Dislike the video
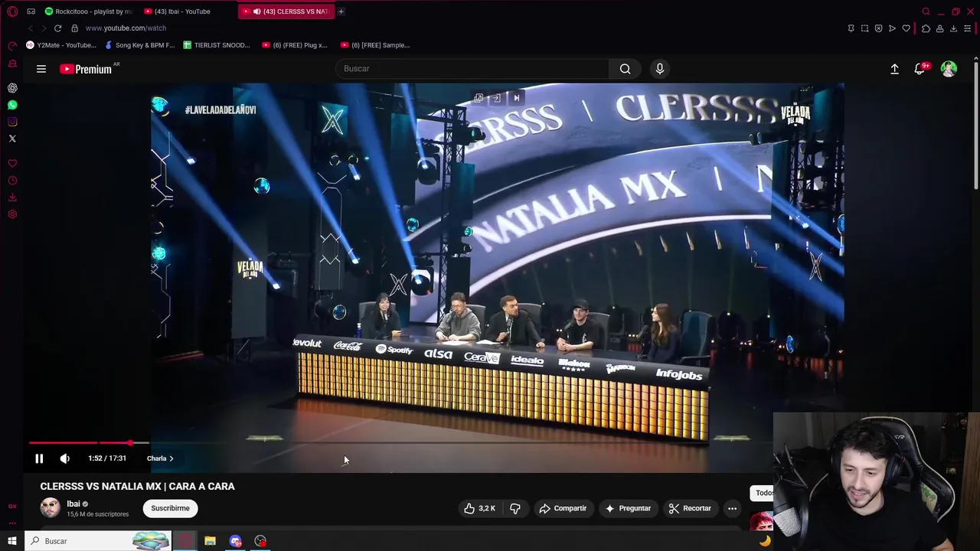 tap(515, 508)
